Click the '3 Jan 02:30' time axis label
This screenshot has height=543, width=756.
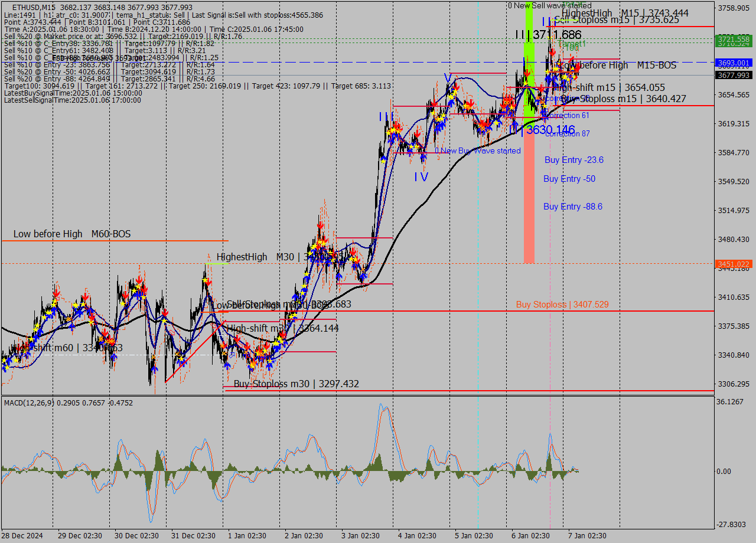click(360, 536)
